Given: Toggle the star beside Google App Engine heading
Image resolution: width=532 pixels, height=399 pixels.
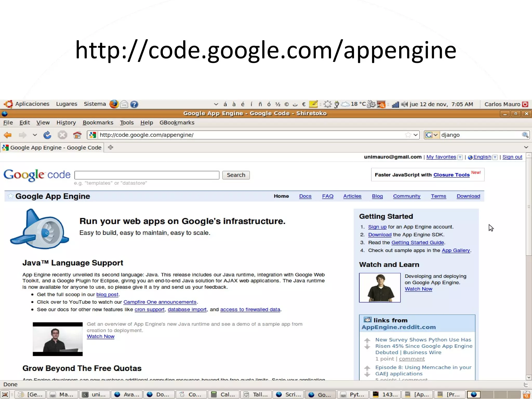Looking at the screenshot, I should tap(10, 196).
